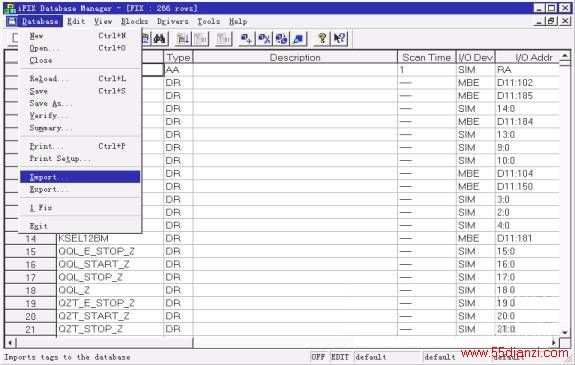Screen dimensions: 575x365
Task: Click the vertical scrollbar down arrow
Action: click(565, 332)
